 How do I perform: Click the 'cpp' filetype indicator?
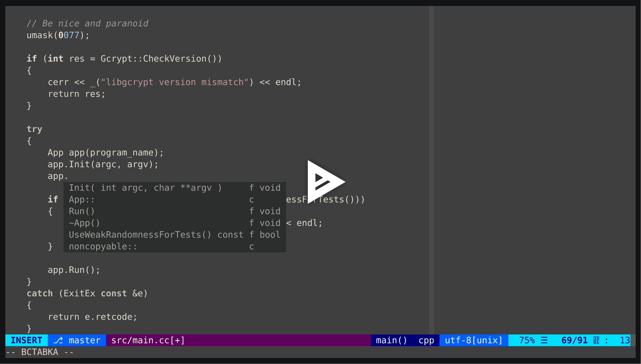pyautogui.click(x=426, y=340)
